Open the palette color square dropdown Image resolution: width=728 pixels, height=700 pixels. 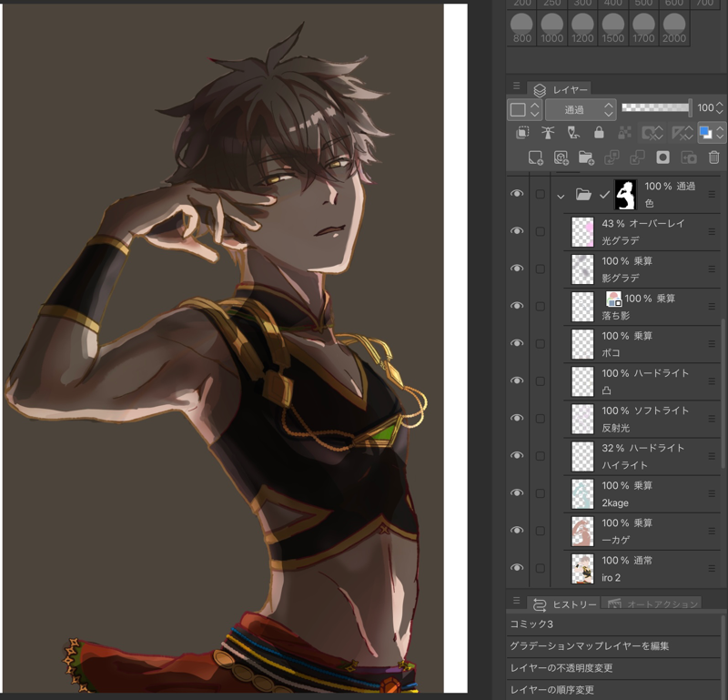(524, 109)
